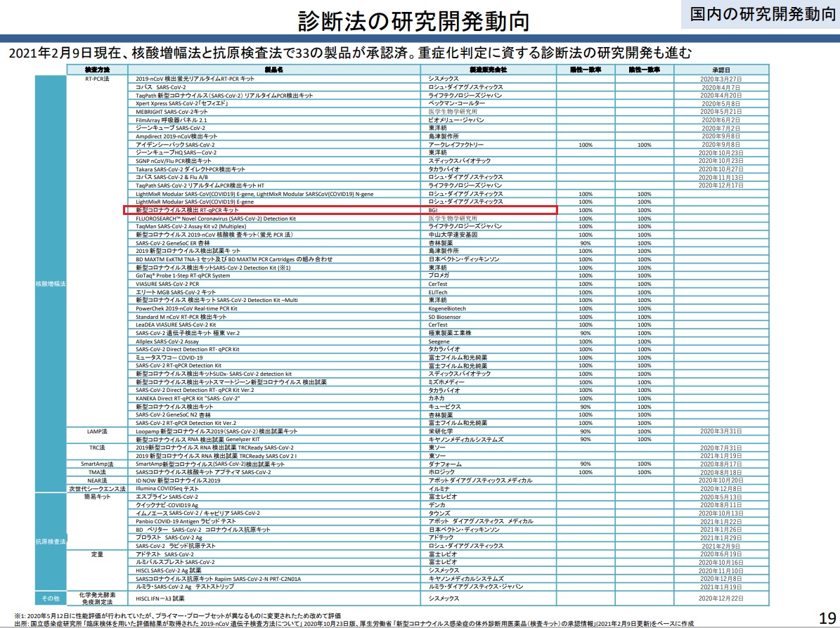Click manufacturer cell 中山大学達安基因
The height and width of the screenshot is (628, 840).
453,235
